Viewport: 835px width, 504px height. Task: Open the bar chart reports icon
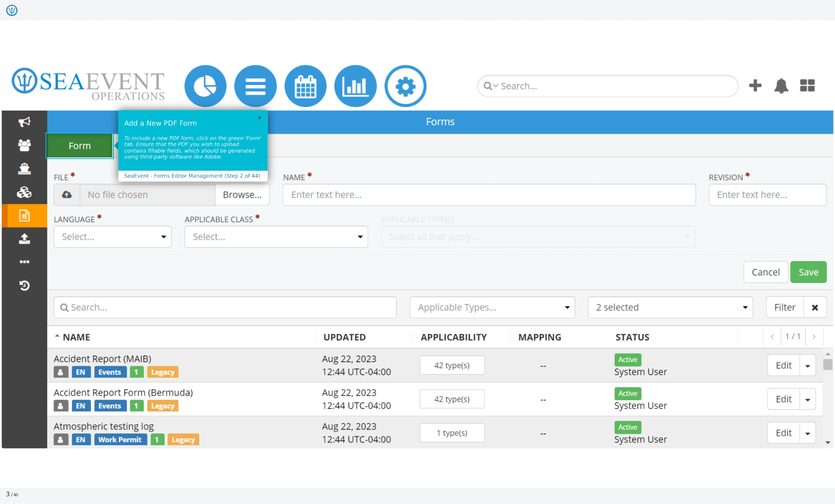point(355,86)
